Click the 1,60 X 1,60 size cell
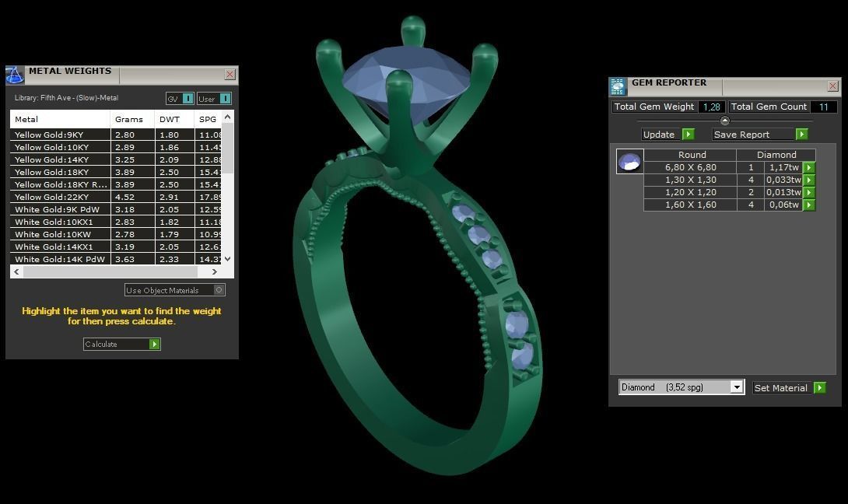The height and width of the screenshot is (504, 848). pos(691,205)
